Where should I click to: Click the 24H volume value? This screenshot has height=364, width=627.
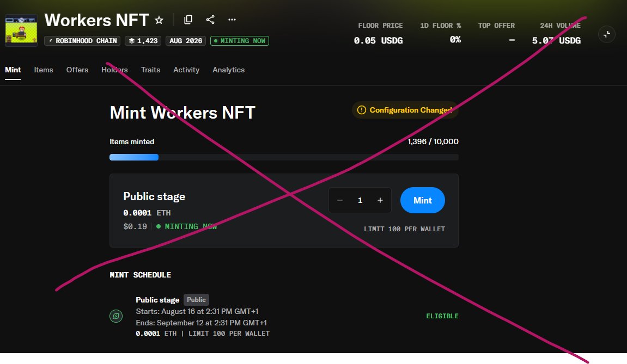(556, 40)
